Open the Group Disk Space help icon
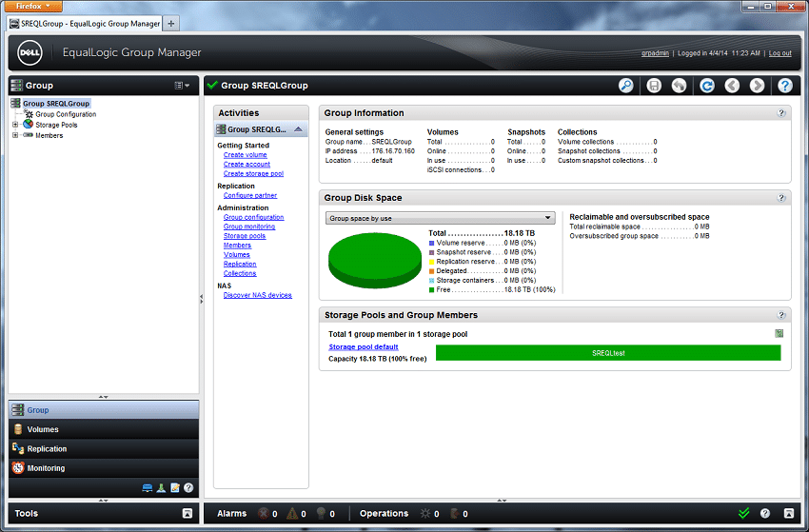Image resolution: width=809 pixels, height=532 pixels. point(781,198)
